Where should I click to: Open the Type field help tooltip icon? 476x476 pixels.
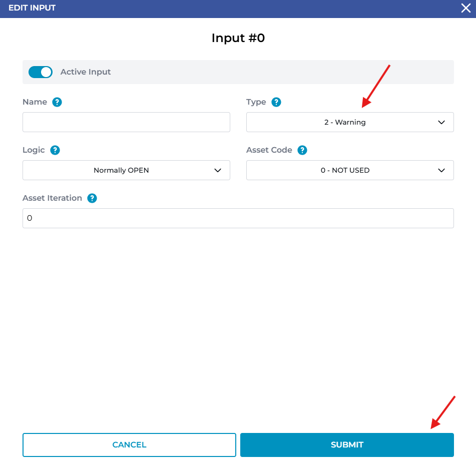(276, 102)
